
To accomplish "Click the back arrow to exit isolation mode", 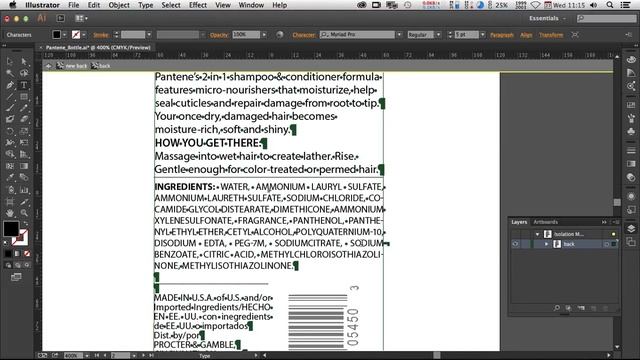I will tap(48, 66).
